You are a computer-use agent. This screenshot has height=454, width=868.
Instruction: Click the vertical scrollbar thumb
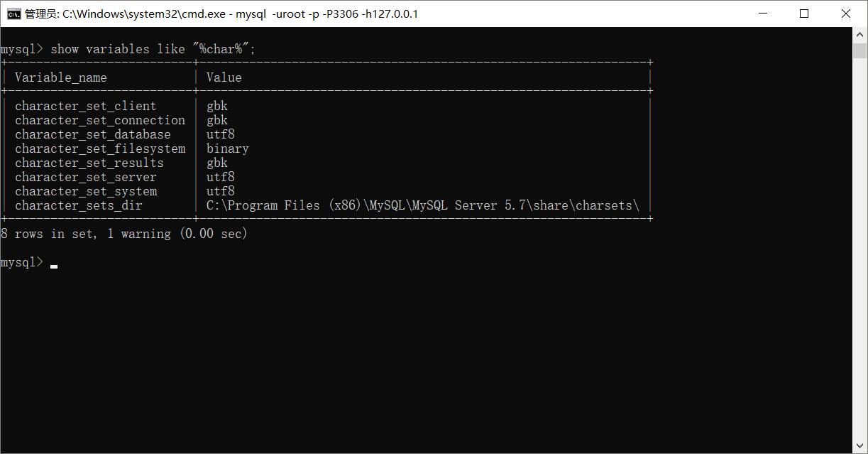pos(860,50)
